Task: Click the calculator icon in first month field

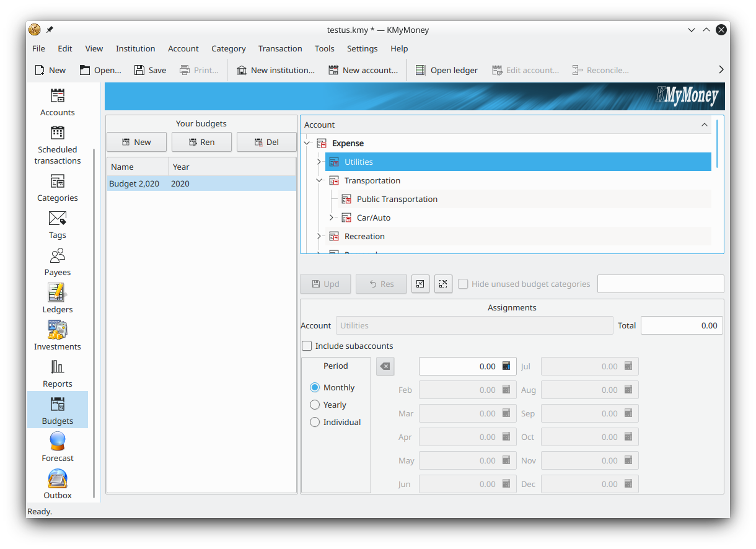Action: [x=506, y=366]
